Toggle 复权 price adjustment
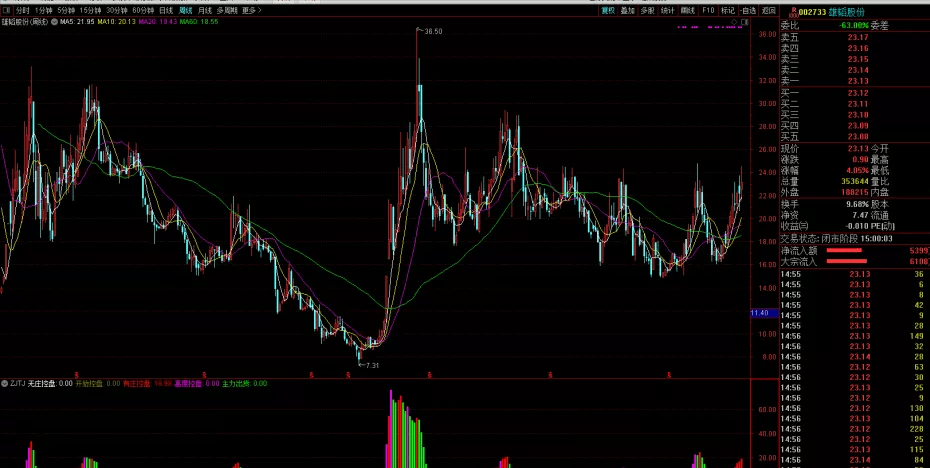 coord(607,10)
